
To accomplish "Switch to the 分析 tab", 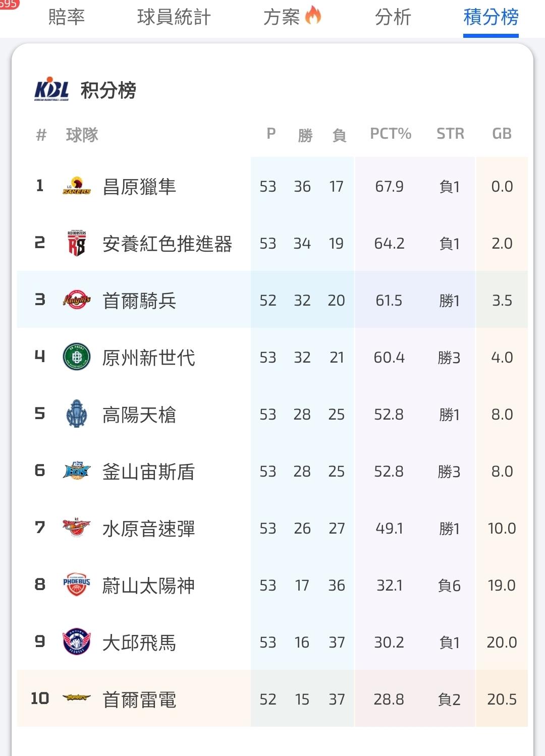I will pos(393,18).
